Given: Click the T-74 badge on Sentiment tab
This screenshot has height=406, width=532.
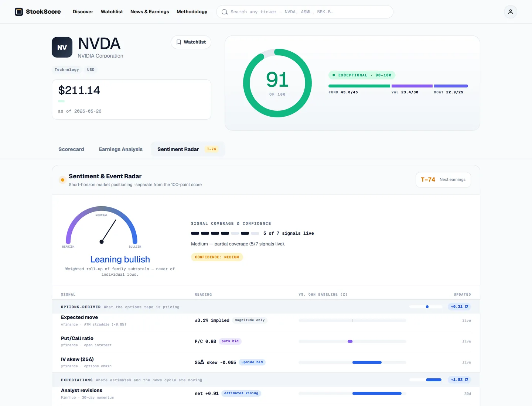Looking at the screenshot, I should pos(212,149).
